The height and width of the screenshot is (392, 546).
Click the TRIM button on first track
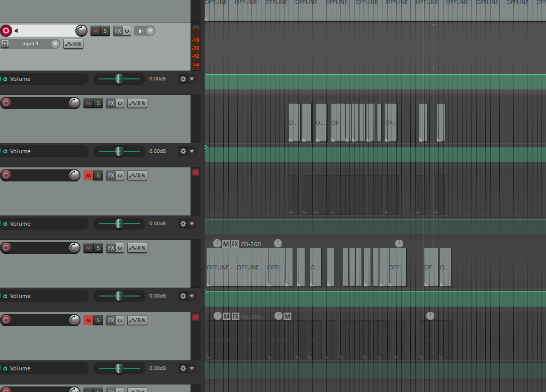(73, 44)
